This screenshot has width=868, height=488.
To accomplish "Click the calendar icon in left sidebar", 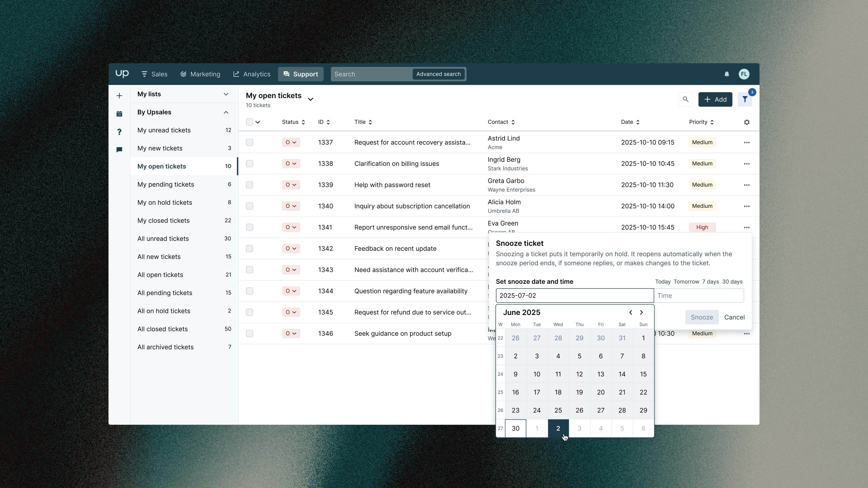I will tap(119, 114).
